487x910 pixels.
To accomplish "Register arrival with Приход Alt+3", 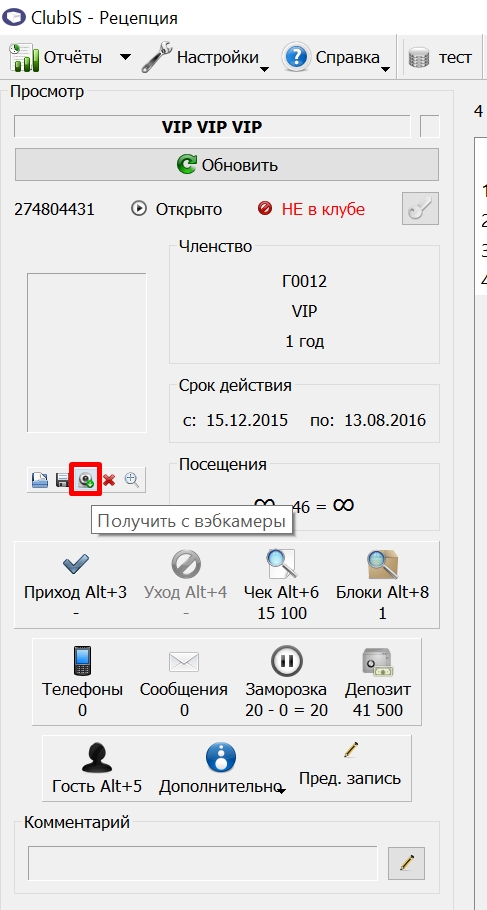I will pos(75,584).
